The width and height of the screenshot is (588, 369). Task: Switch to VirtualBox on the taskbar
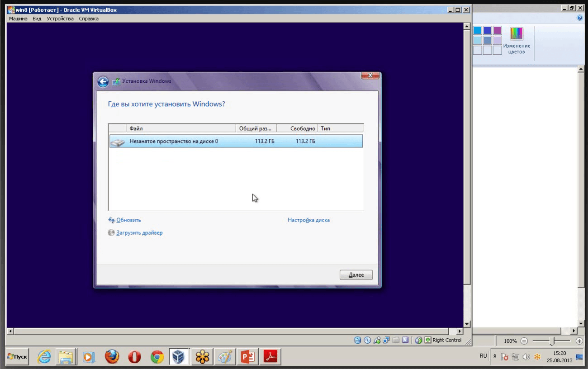tap(179, 357)
